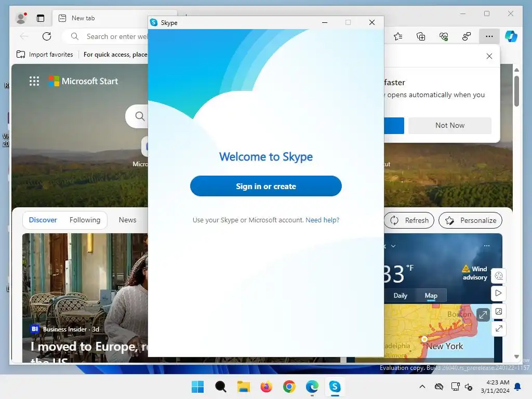Refresh the page in Edge toolbar
The height and width of the screenshot is (399, 532).
coord(47,36)
